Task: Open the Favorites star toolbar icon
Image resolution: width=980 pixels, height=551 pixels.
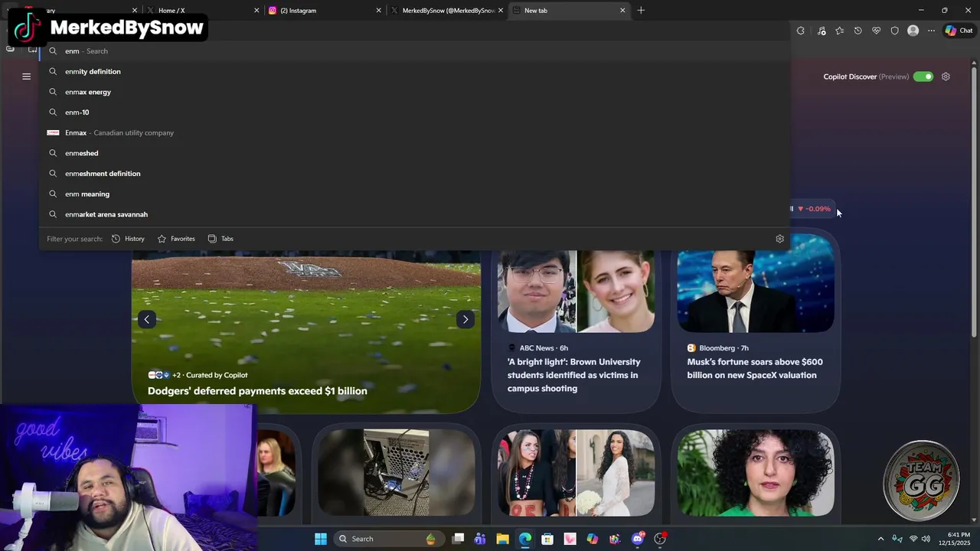Action: [x=840, y=31]
